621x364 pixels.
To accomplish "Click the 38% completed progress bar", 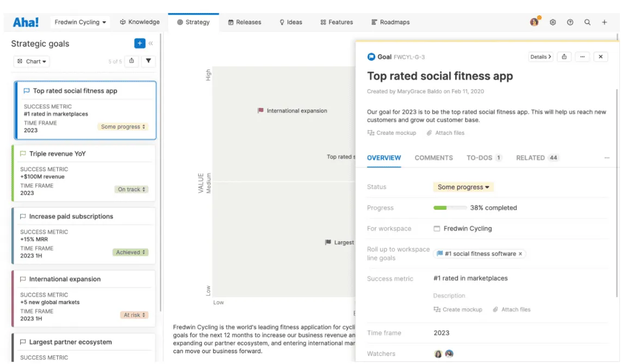I will (x=450, y=208).
